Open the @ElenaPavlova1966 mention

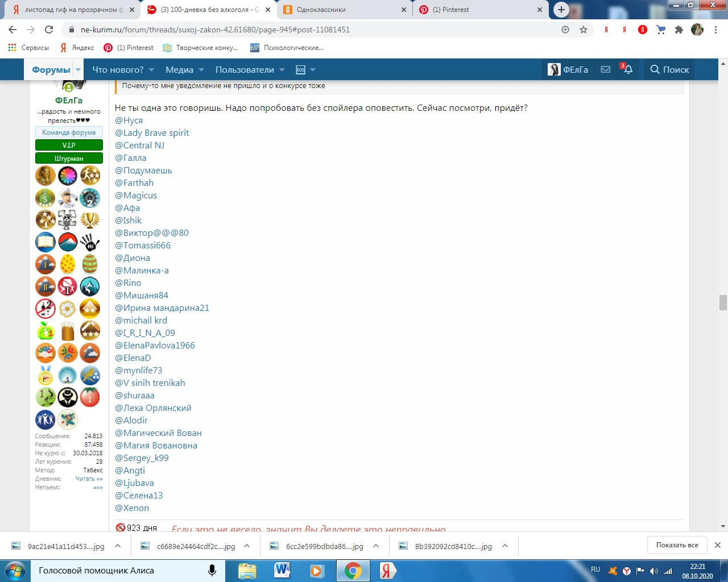pos(155,346)
